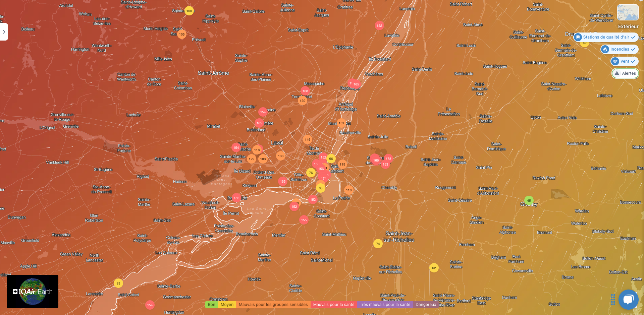The height and width of the screenshot is (315, 644).
Task: Disable the Incendies fire layer
Action: pyautogui.click(x=619, y=49)
